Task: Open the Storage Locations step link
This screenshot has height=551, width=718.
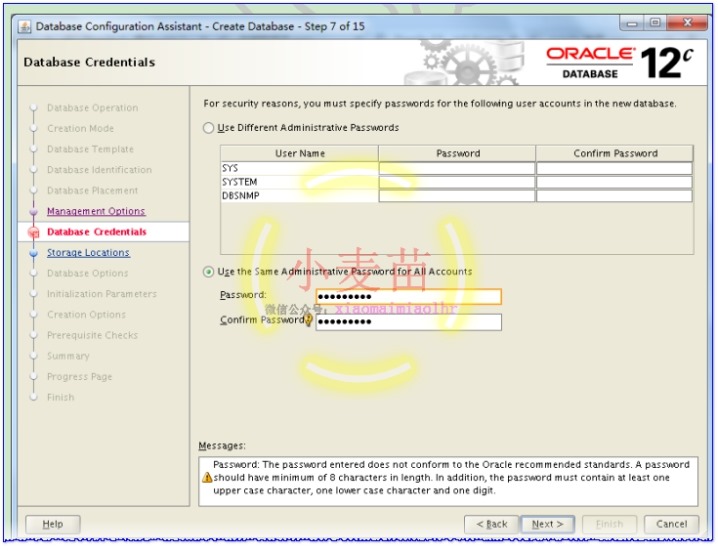Action: pyautogui.click(x=88, y=253)
